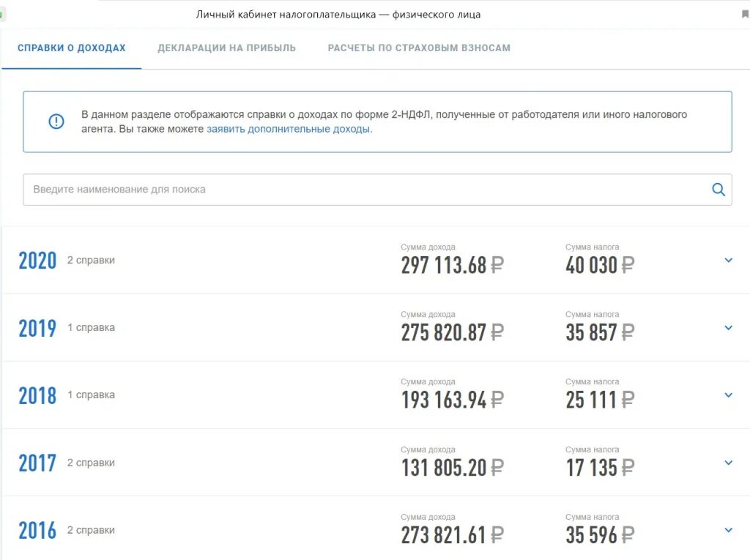
Task: Click 'Сумма налога' label in 2020 row
Action: pyautogui.click(x=592, y=247)
